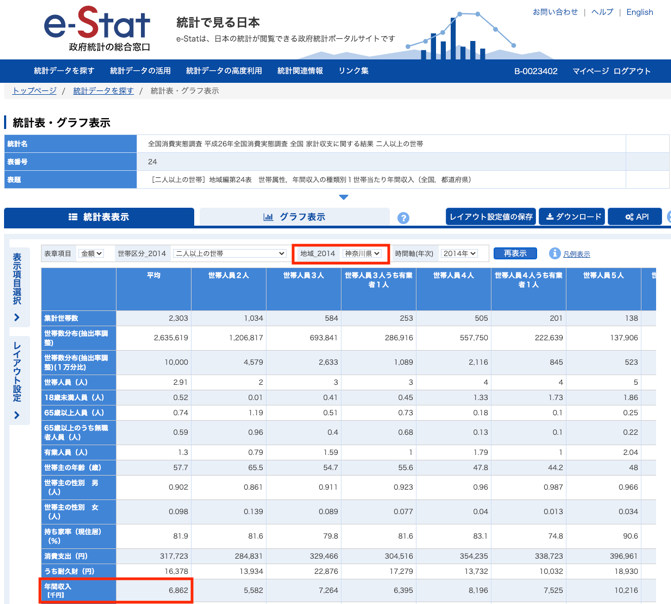The height and width of the screenshot is (604, 671).
Task: Click the API button
Action: point(636,217)
